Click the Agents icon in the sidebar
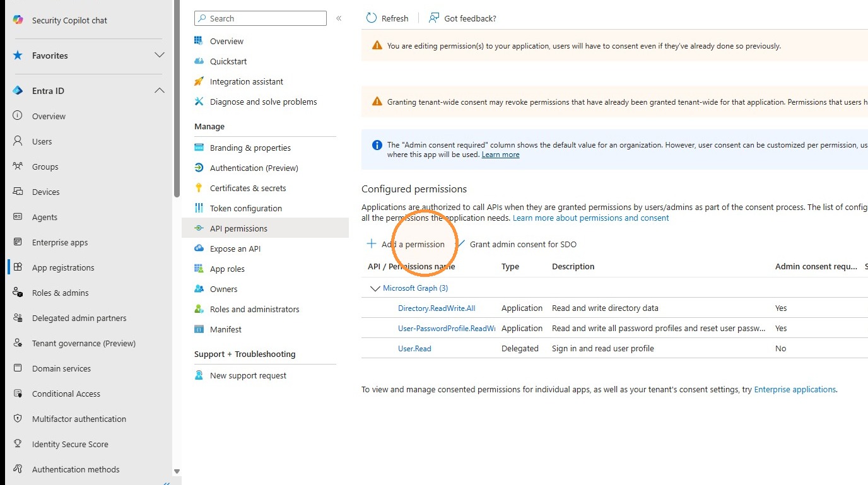 coord(18,217)
